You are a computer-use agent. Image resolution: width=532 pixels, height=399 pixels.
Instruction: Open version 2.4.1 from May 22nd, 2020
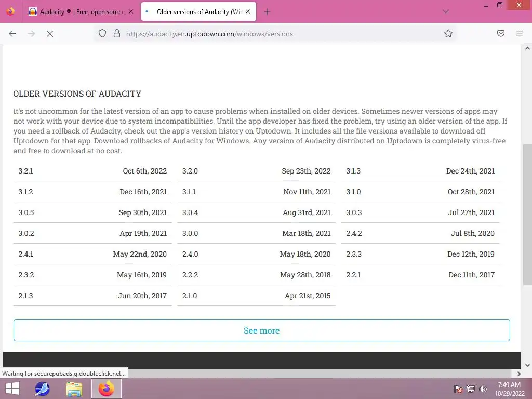pos(92,254)
